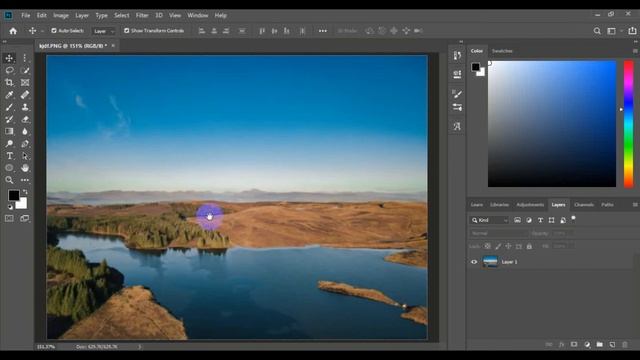Expand the Move tool preset picker arrow
The width and height of the screenshot is (640, 360).
click(x=42, y=31)
